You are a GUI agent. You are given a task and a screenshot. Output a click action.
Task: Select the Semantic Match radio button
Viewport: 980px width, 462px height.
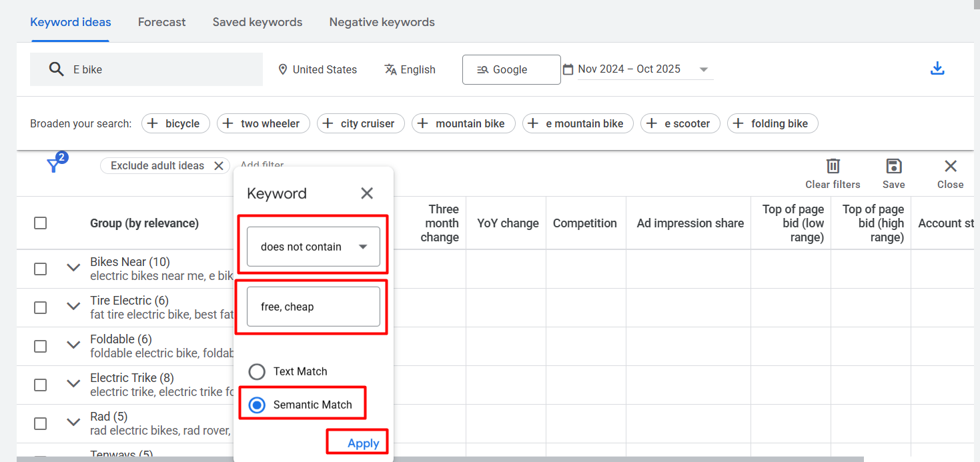pyautogui.click(x=257, y=405)
